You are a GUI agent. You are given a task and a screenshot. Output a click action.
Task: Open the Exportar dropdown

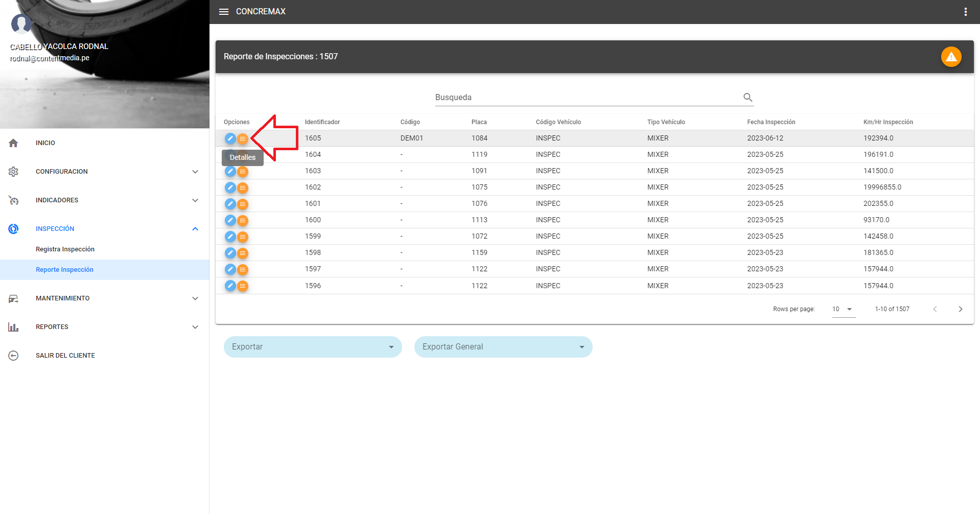(x=313, y=347)
